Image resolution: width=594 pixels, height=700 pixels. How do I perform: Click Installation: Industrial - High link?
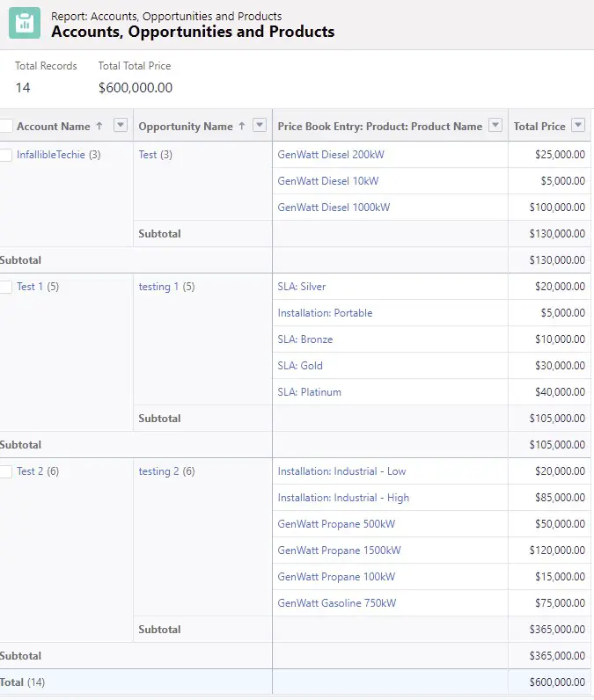tap(343, 498)
